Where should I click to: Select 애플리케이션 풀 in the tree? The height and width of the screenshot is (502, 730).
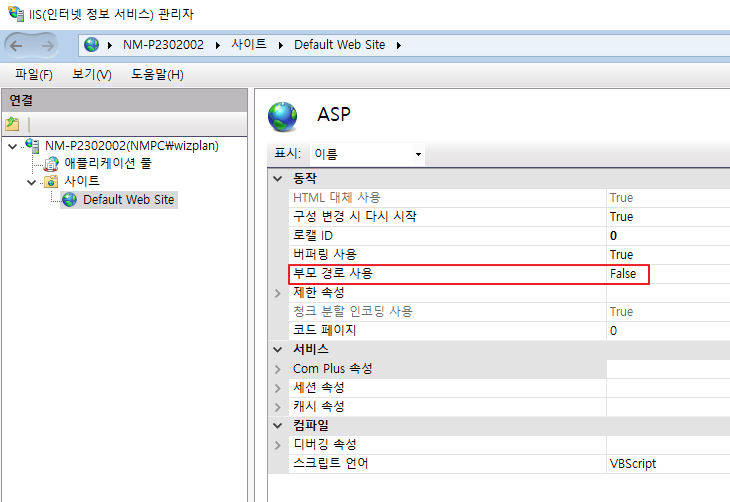(x=108, y=163)
